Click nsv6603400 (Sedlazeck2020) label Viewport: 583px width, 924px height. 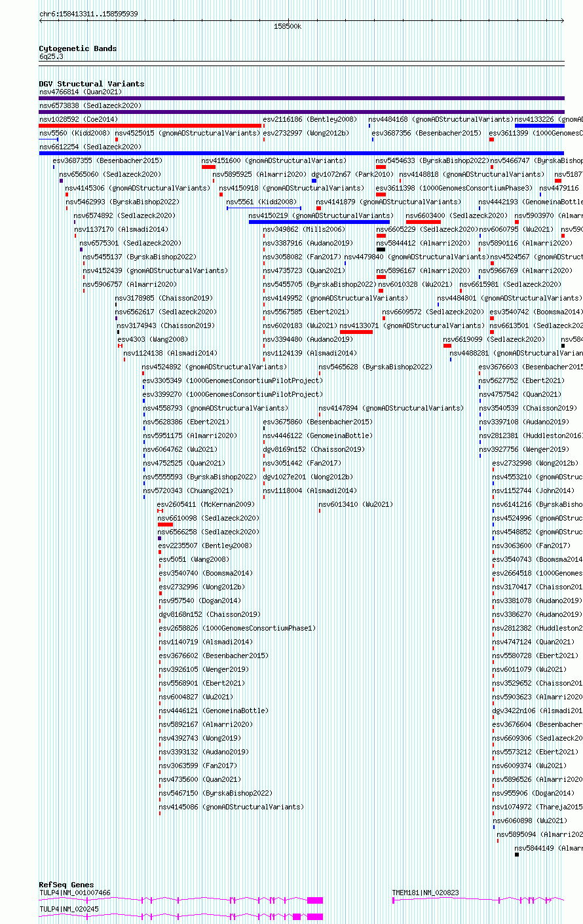pos(457,215)
